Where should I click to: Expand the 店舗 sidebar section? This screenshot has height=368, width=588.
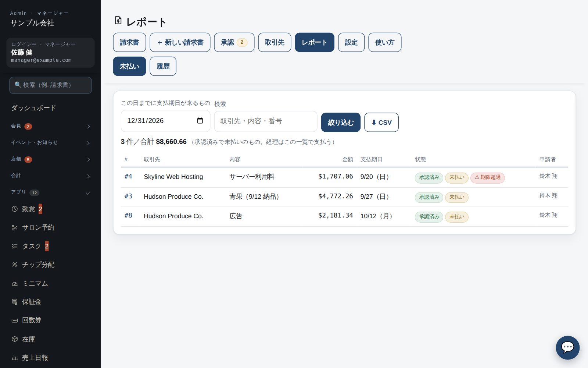click(x=50, y=159)
